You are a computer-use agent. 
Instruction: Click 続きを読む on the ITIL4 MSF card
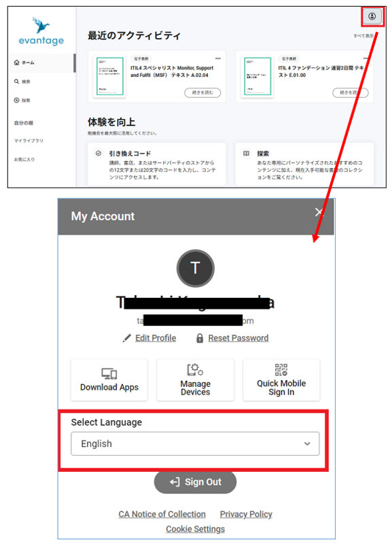(202, 92)
